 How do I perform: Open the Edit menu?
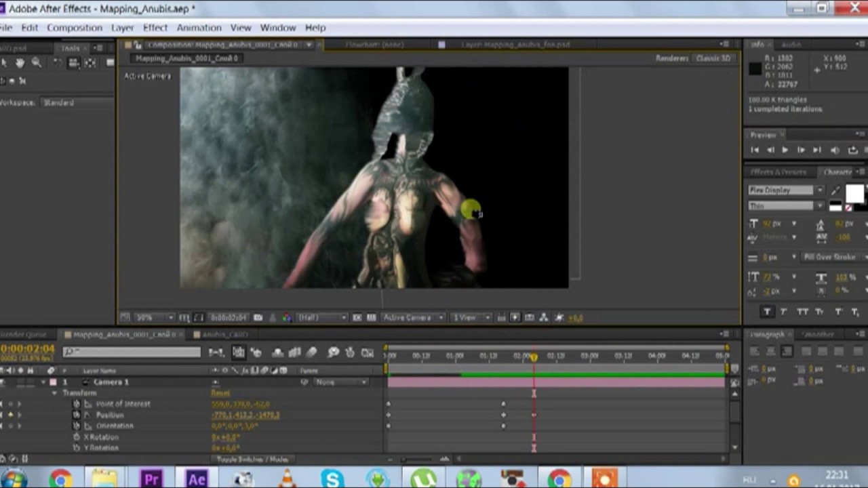click(x=29, y=28)
